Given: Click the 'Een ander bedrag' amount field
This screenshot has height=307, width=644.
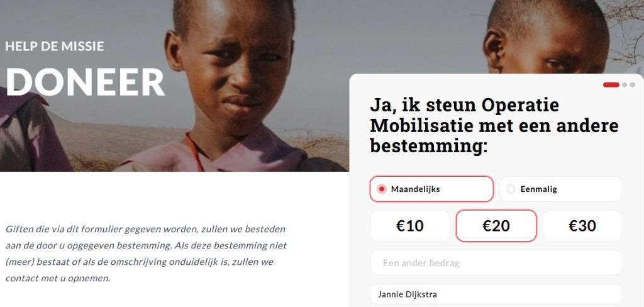Looking at the screenshot, I should click(x=496, y=262).
